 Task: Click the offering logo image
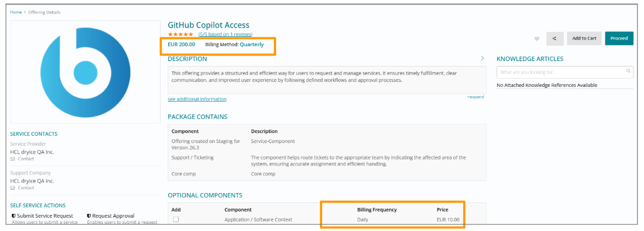pos(77,71)
